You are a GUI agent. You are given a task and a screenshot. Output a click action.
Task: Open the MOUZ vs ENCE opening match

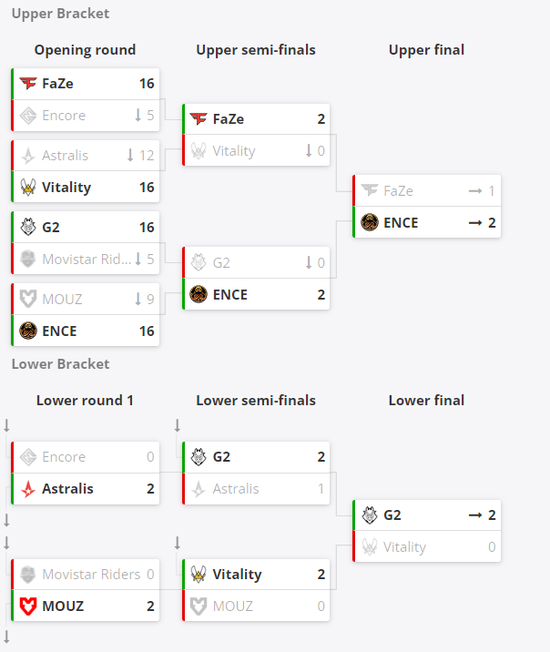[x=85, y=315]
